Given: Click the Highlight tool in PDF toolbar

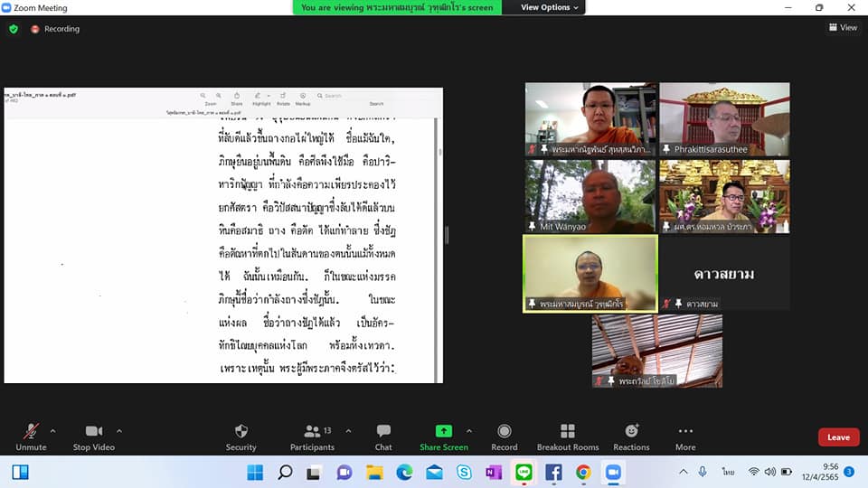Looking at the screenshot, I should coord(259,98).
